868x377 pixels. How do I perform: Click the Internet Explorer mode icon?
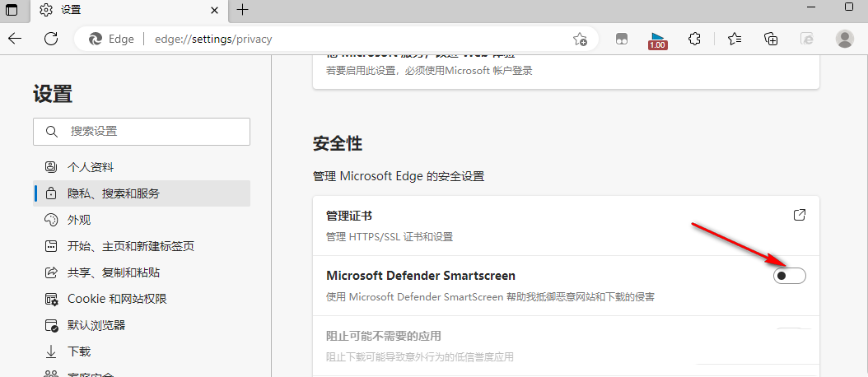(x=807, y=39)
